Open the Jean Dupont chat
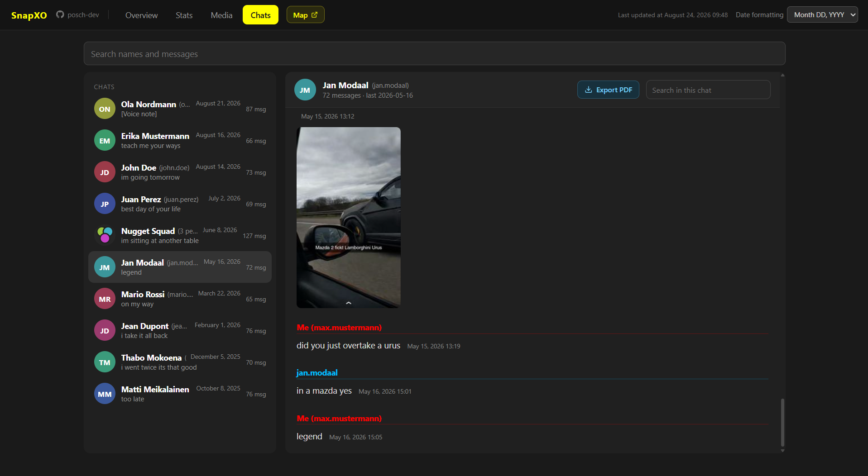Viewport: 868px width, 476px height. click(180, 330)
